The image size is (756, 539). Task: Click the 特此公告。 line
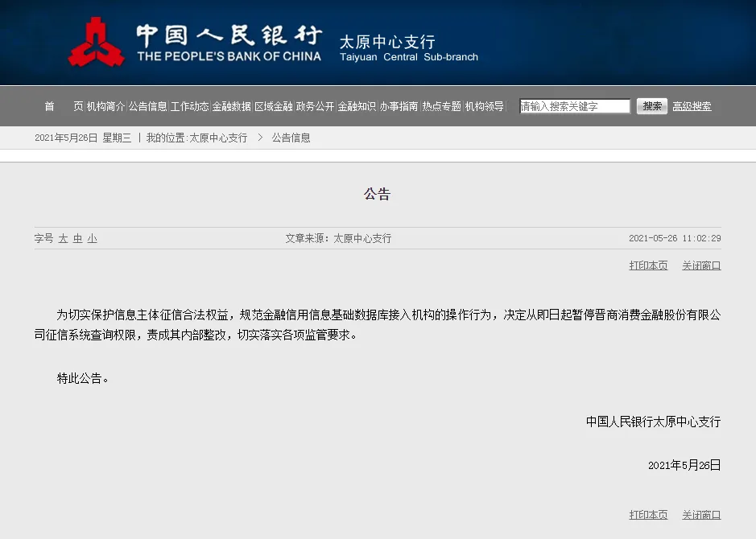82,379
